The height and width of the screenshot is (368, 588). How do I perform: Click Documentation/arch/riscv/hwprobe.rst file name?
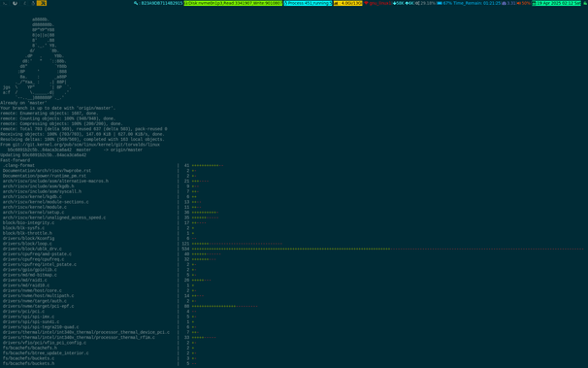pyautogui.click(x=47, y=171)
